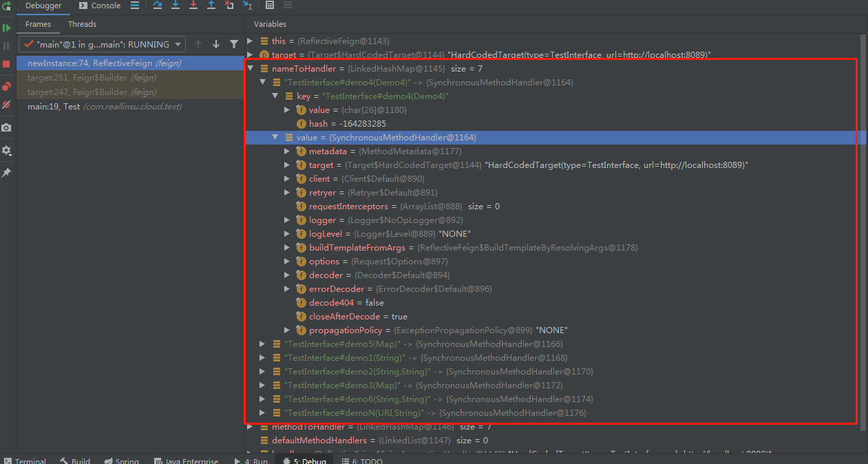Screen dimensions: 868x464
Task: Click the previous frame up arrow
Action: [x=198, y=44]
